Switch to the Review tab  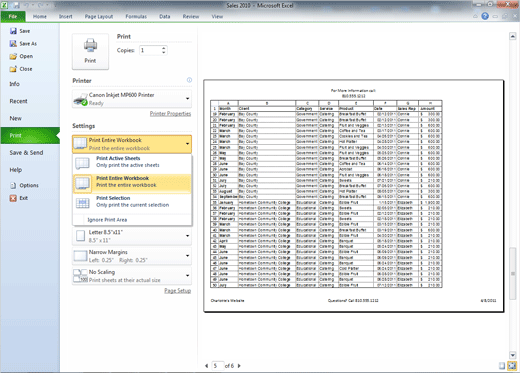191,16
